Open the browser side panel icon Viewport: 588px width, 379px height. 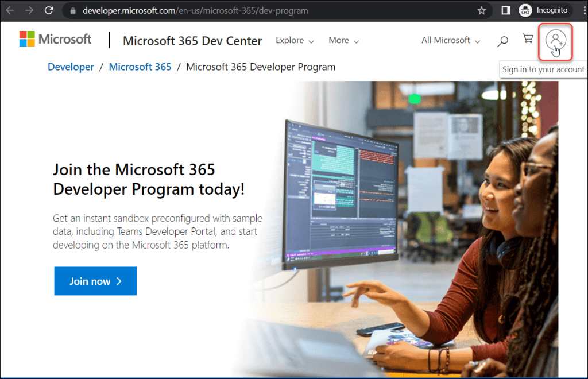506,10
